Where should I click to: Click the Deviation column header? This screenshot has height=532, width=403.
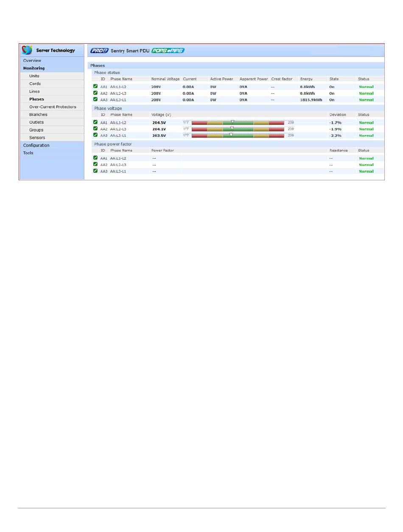click(338, 115)
